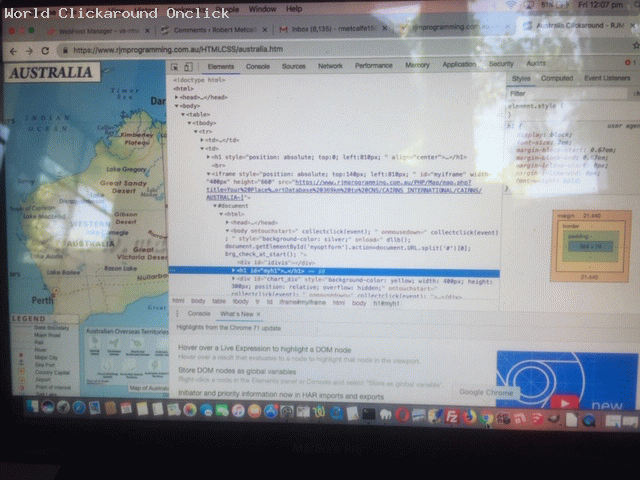
Task: Close the WebHost Manager browser tab
Action: (147, 31)
